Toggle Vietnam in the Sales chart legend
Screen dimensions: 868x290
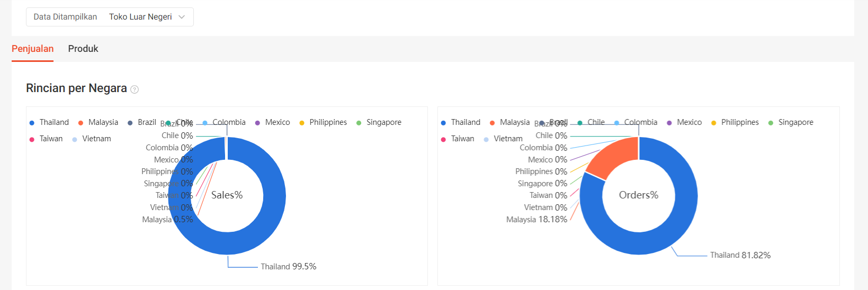92,139
